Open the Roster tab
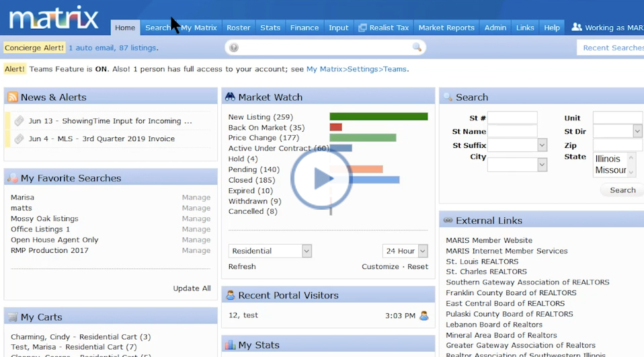 coord(239,28)
